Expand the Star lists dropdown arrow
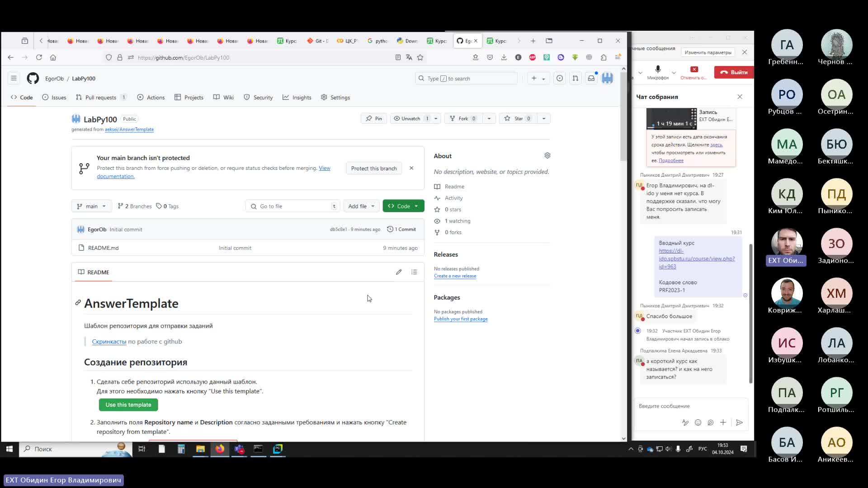Viewport: 868px width, 488px height. [x=544, y=118]
